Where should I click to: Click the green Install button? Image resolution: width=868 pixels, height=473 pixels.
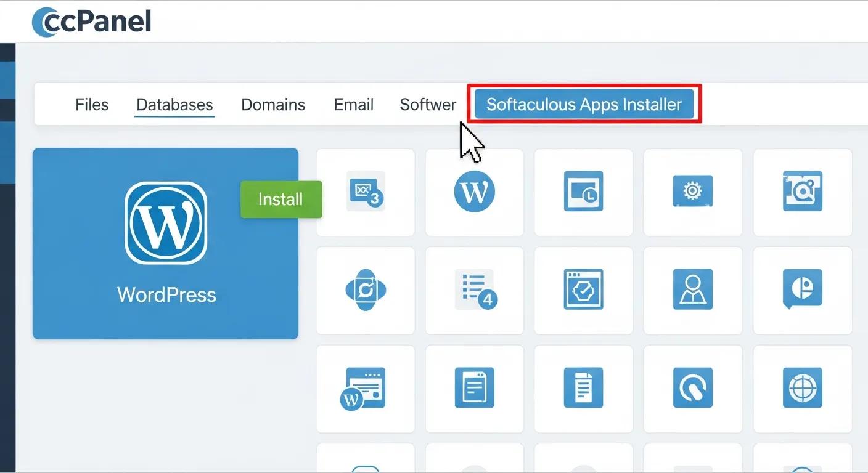point(281,199)
